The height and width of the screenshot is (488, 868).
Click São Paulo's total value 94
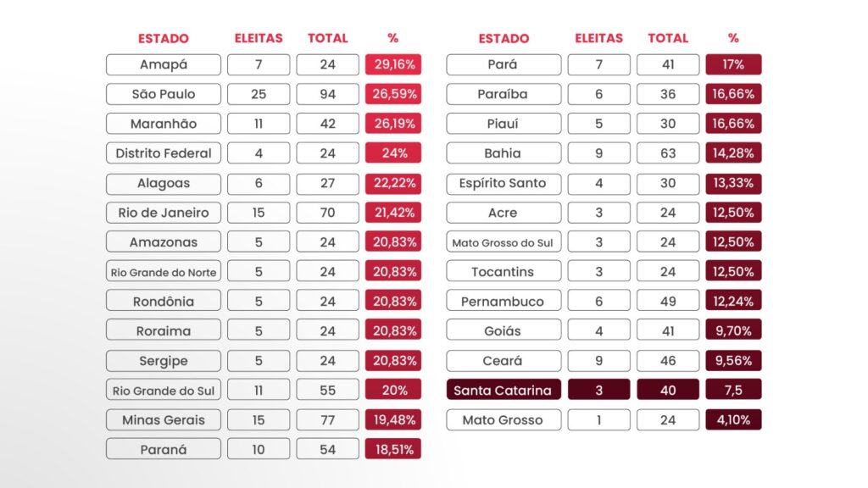(x=328, y=94)
